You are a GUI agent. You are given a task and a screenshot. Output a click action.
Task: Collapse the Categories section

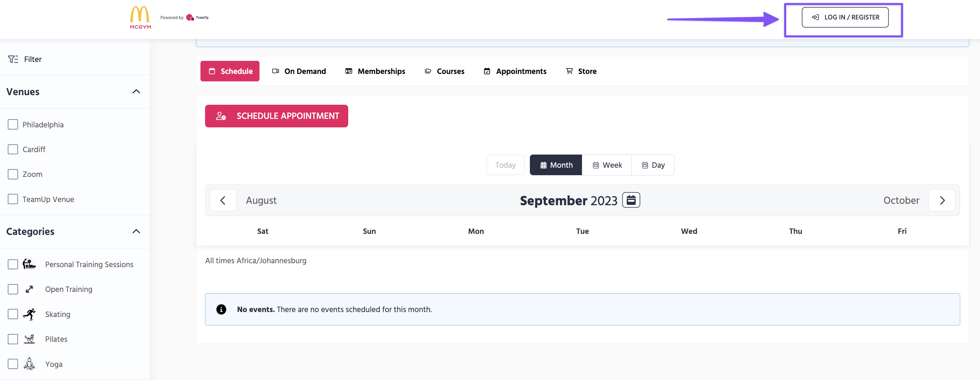[136, 231]
